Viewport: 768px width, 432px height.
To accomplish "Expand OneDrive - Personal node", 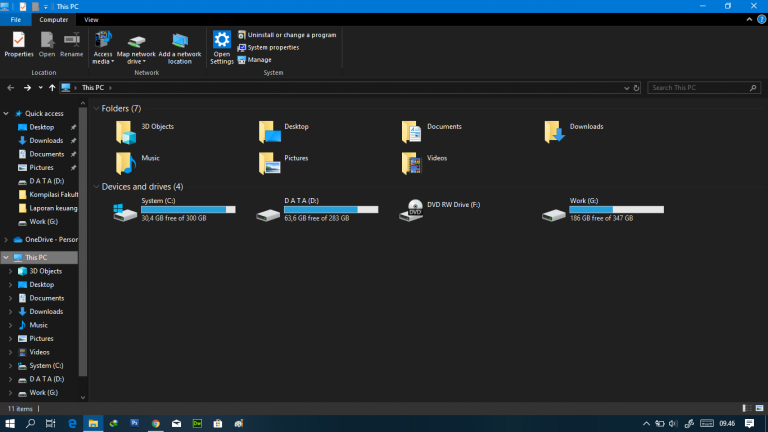I will (6, 240).
